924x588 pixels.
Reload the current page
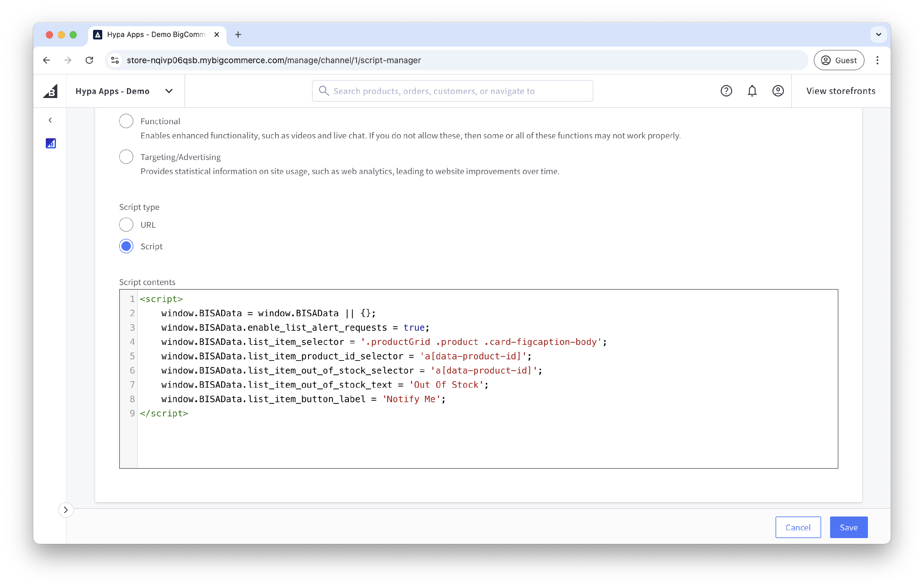pos(89,60)
